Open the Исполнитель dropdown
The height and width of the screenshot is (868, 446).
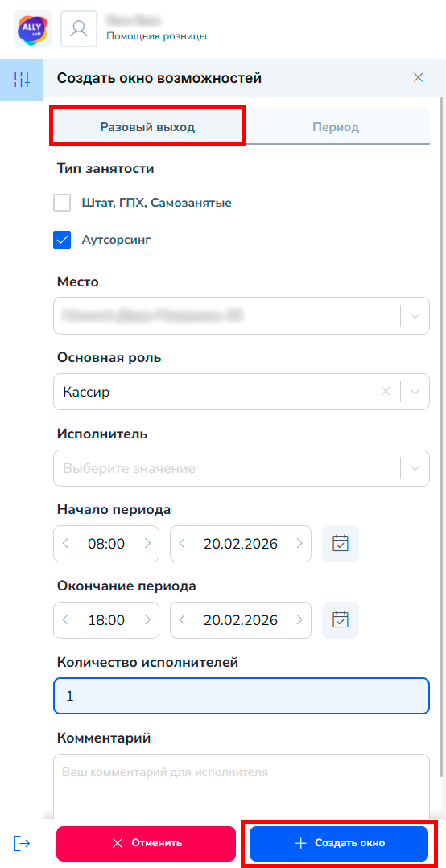click(x=242, y=468)
